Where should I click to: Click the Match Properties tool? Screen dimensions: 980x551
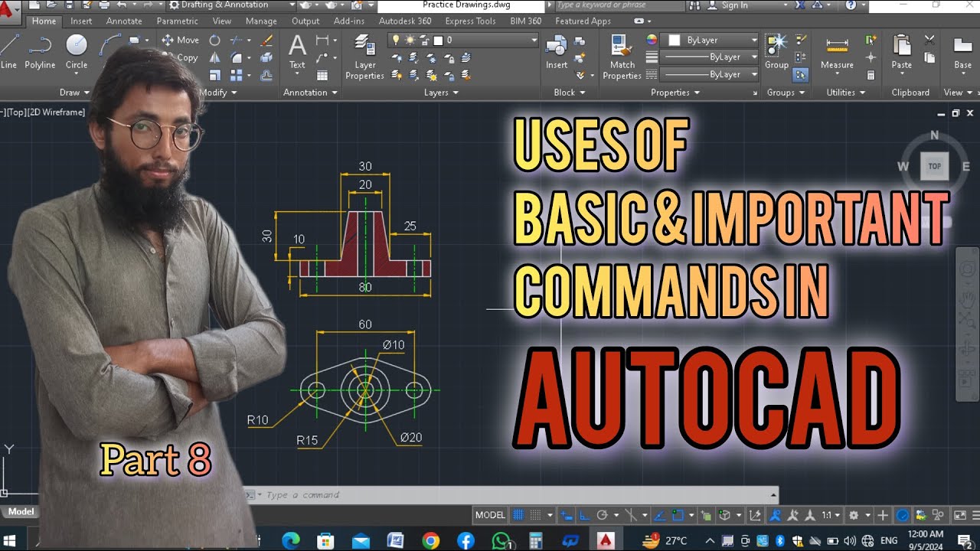(x=622, y=57)
